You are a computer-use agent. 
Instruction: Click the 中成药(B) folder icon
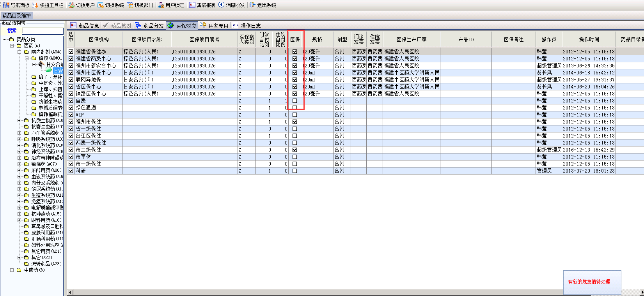pos(19,270)
